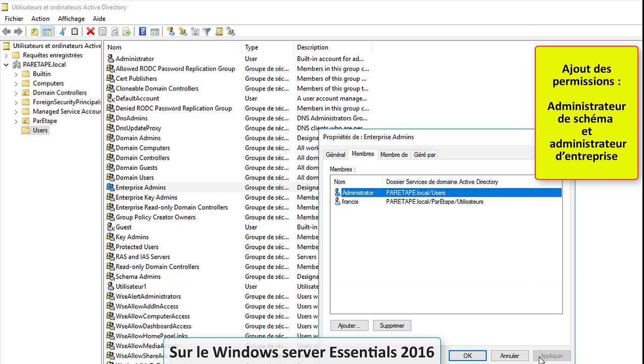Click the red X Delete icon

point(90,31)
